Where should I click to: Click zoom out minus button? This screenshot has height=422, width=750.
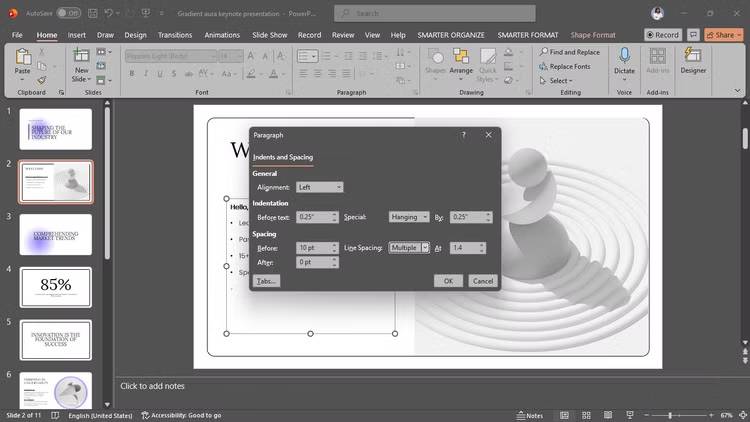[x=647, y=415]
